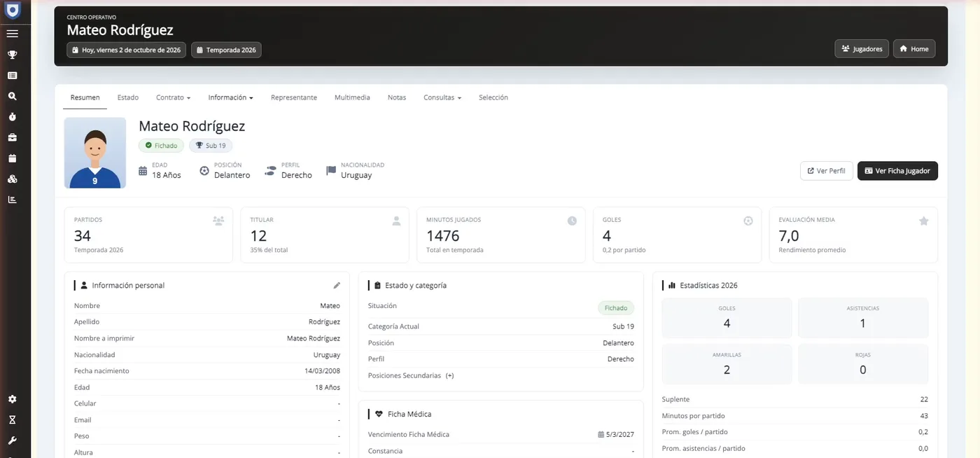
Task: Open settings gear icon in sidebar
Action: tap(12, 399)
